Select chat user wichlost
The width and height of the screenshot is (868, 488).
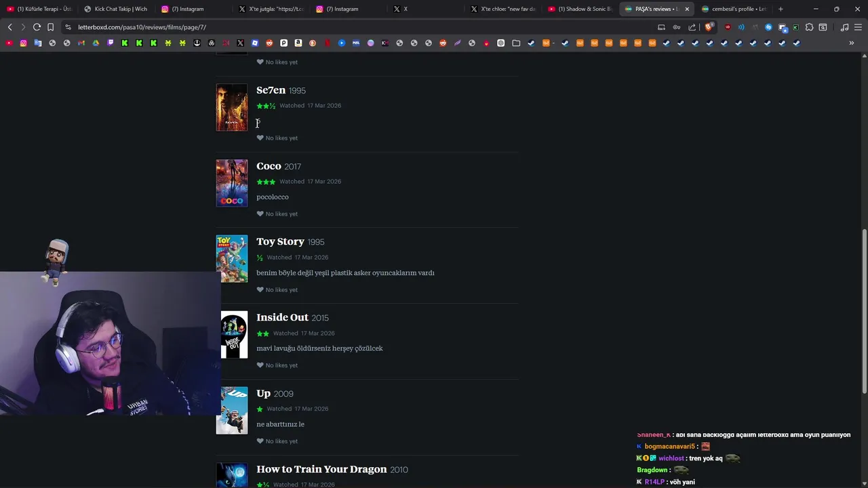(x=671, y=458)
